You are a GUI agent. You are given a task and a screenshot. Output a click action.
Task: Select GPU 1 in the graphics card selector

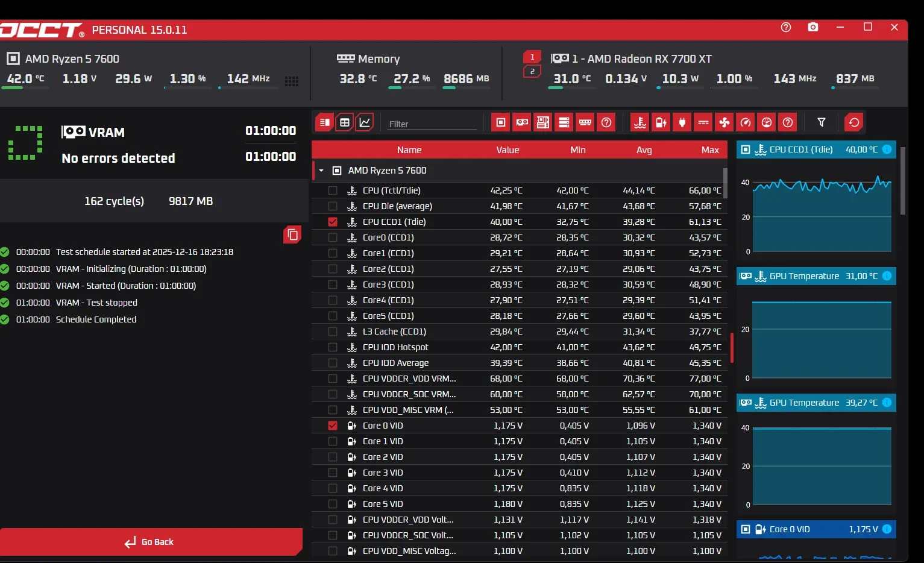pyautogui.click(x=532, y=57)
